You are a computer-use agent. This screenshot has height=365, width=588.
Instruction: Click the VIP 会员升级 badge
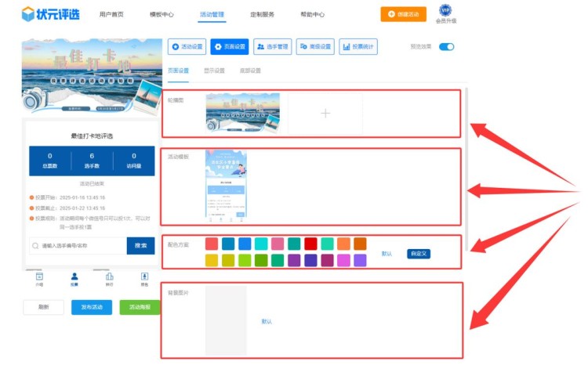click(445, 13)
